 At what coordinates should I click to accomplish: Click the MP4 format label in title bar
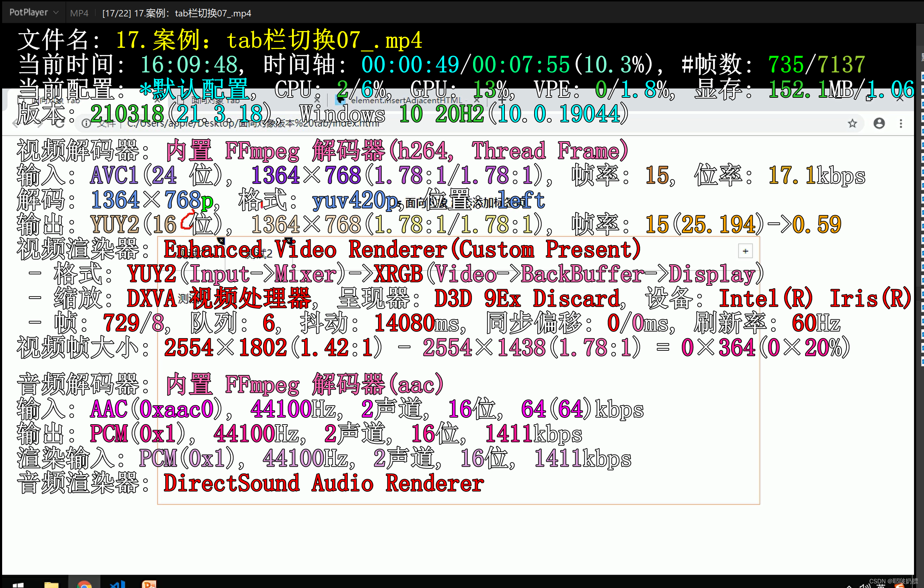[x=79, y=13]
